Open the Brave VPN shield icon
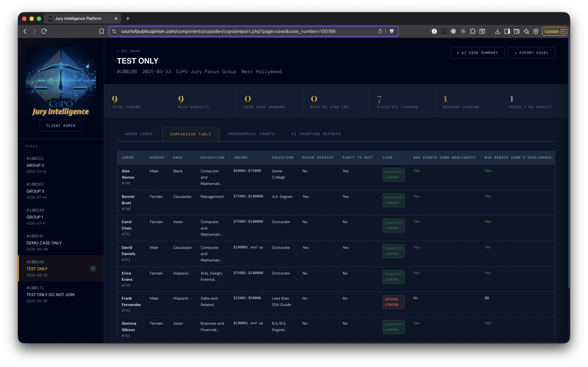 tap(536, 31)
